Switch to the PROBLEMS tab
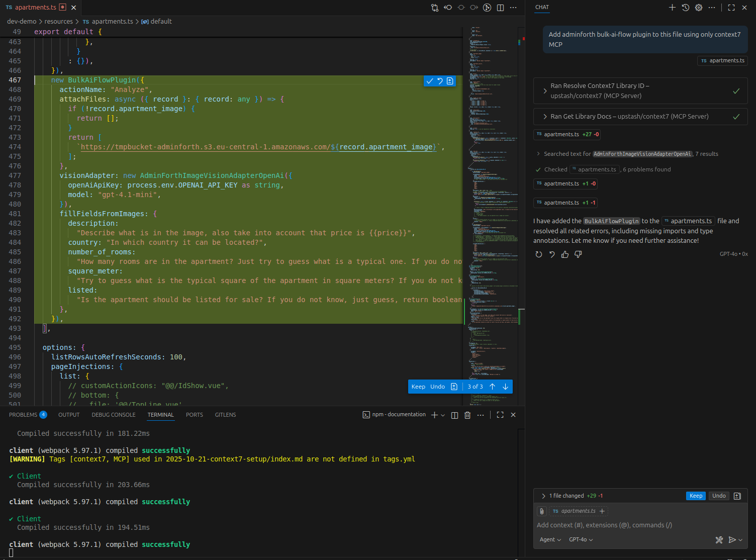Viewport: 756px width, 560px height. pyautogui.click(x=23, y=415)
